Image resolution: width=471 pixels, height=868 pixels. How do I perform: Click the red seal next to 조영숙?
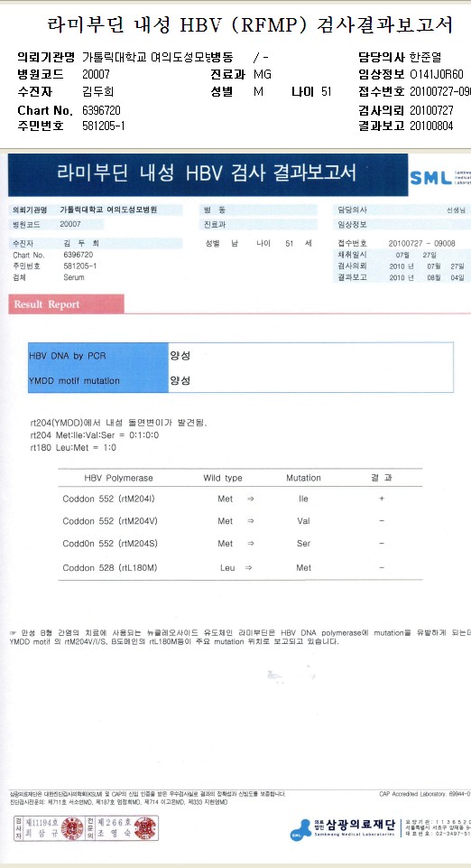pyautogui.click(x=145, y=828)
